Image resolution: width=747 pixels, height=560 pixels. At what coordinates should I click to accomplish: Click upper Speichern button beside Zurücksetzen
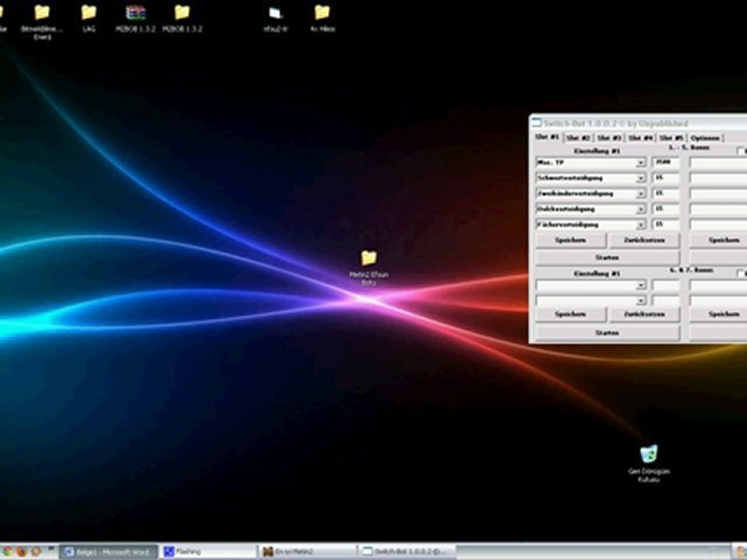click(571, 240)
